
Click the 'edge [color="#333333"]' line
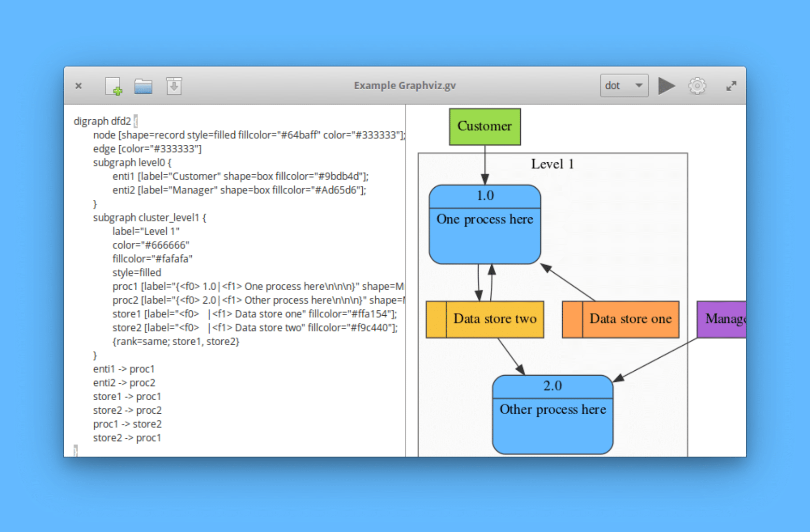[x=147, y=149]
